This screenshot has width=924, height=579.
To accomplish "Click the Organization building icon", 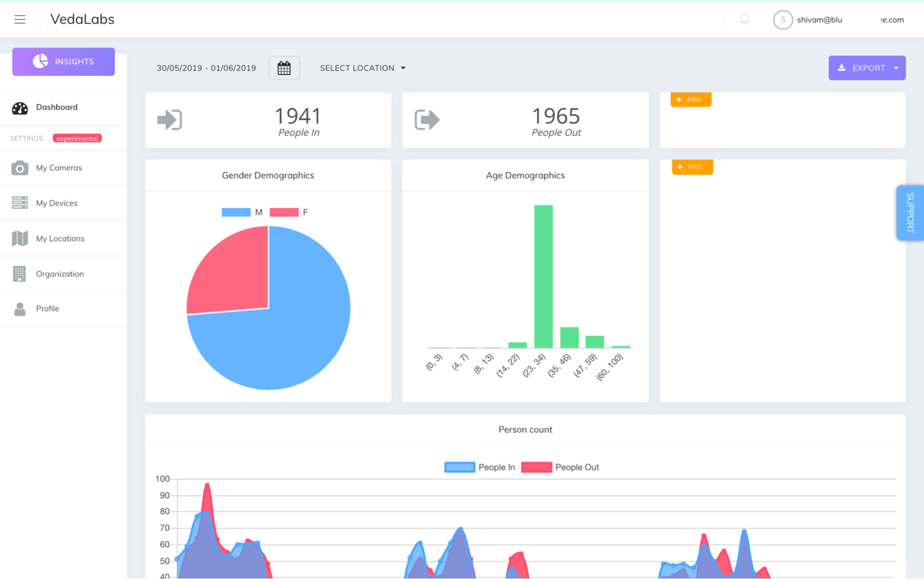I will click(19, 273).
